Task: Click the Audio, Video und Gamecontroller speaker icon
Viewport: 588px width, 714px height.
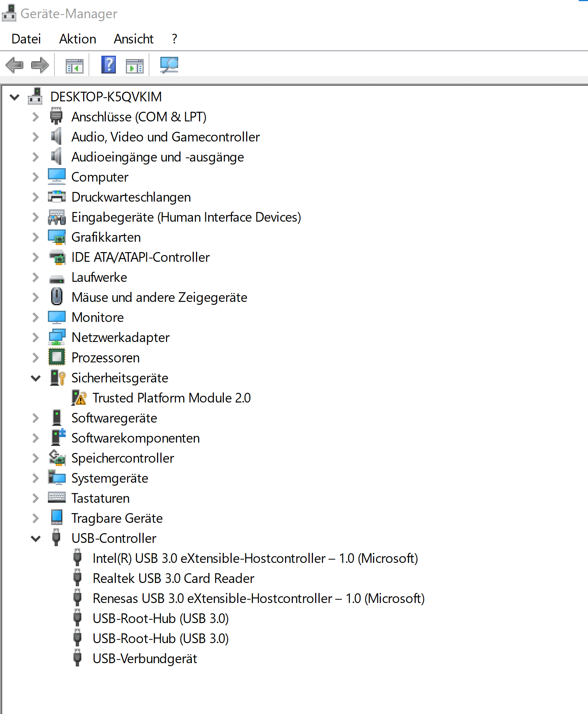Action: 56,136
